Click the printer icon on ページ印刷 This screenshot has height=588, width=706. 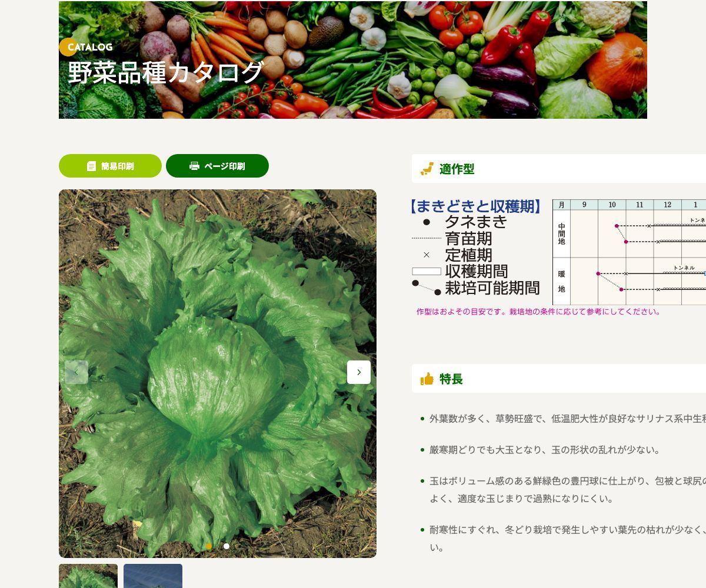[194, 166]
